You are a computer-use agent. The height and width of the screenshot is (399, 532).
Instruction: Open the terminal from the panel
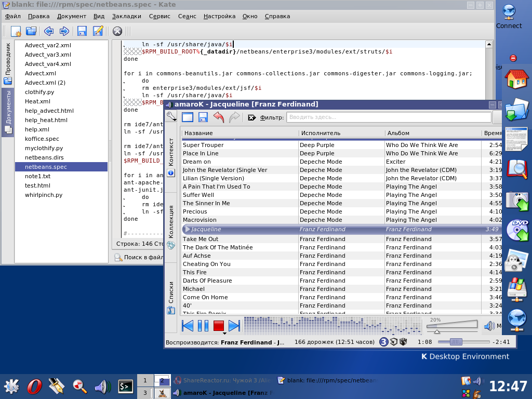coord(125,387)
